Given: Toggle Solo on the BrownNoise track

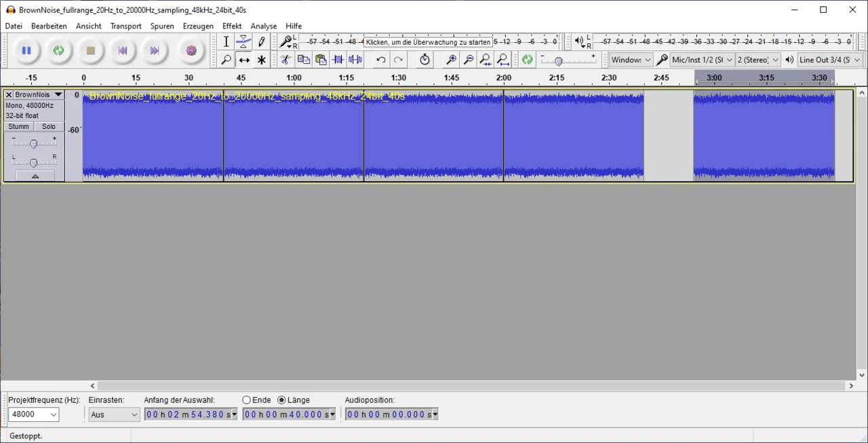Looking at the screenshot, I should [x=49, y=127].
